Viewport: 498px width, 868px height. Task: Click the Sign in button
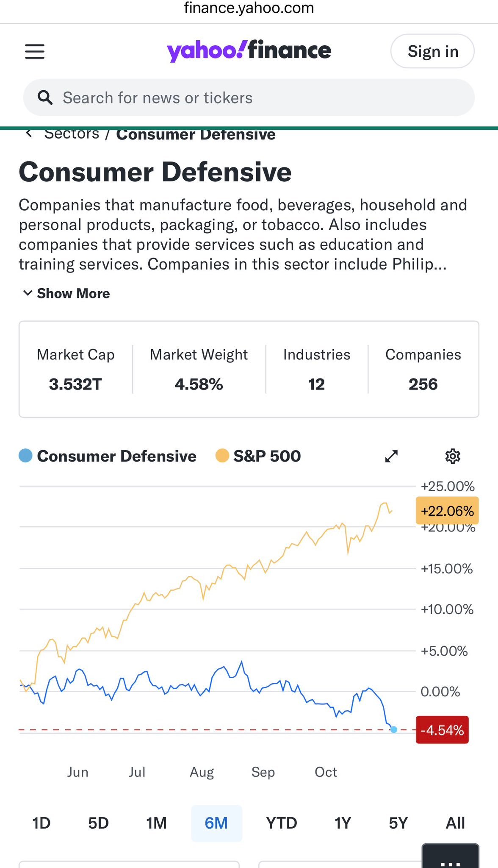pyautogui.click(x=432, y=51)
